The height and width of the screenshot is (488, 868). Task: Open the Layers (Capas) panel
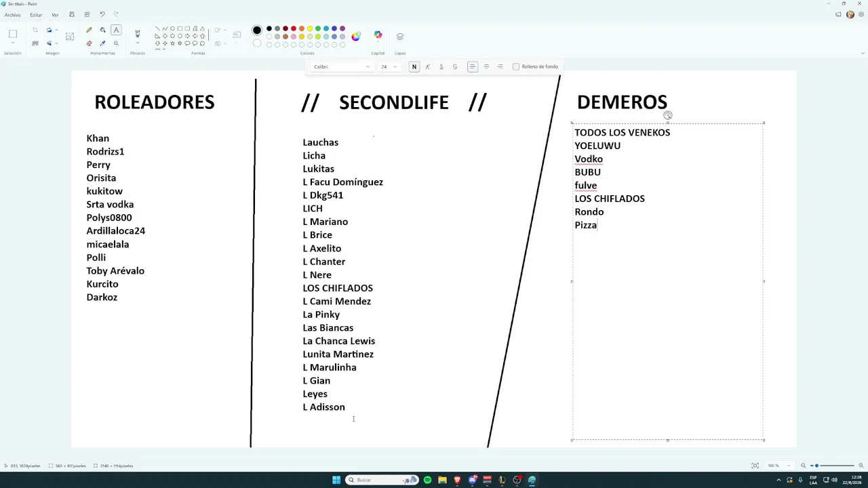click(400, 37)
